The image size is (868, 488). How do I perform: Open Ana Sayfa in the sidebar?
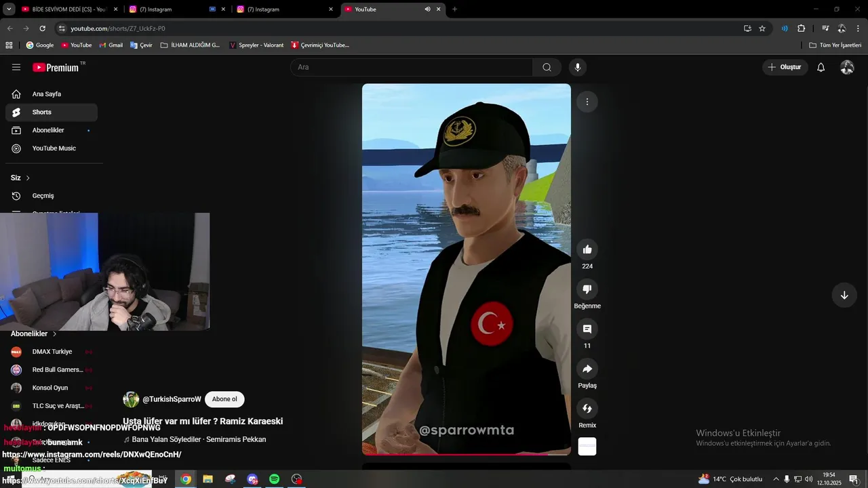pyautogui.click(x=52, y=94)
